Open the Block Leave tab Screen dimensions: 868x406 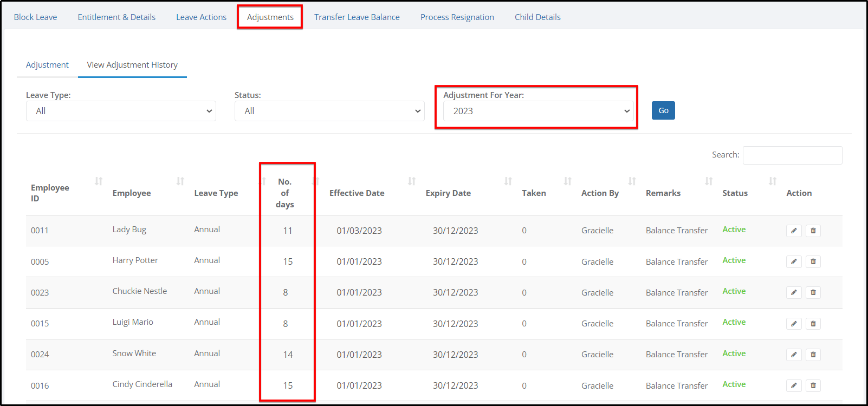pos(35,17)
